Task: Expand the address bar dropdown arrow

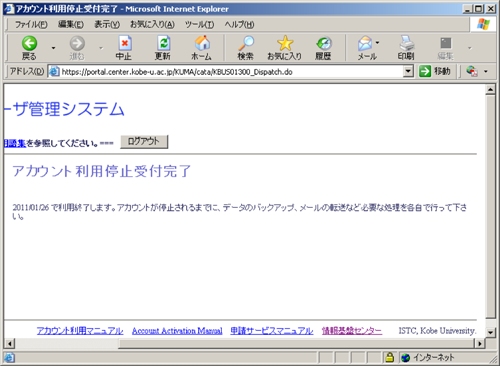Action: (x=408, y=71)
